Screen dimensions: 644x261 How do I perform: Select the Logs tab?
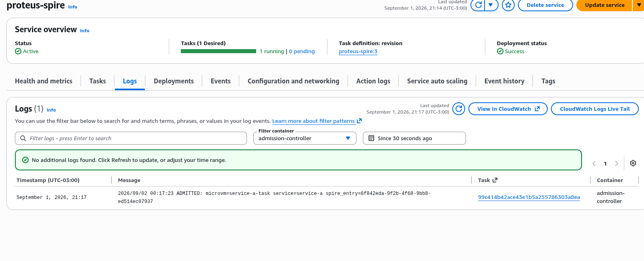[130, 81]
